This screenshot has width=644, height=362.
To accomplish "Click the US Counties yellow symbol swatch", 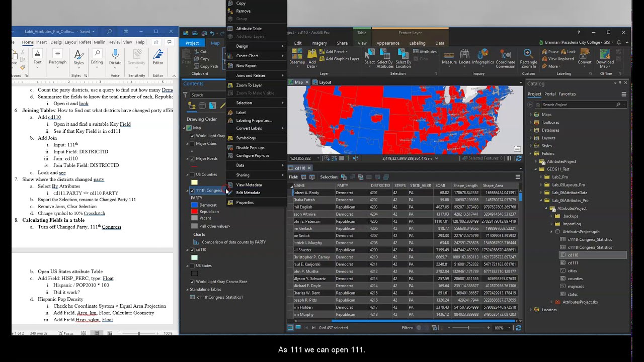I will coord(194,183).
